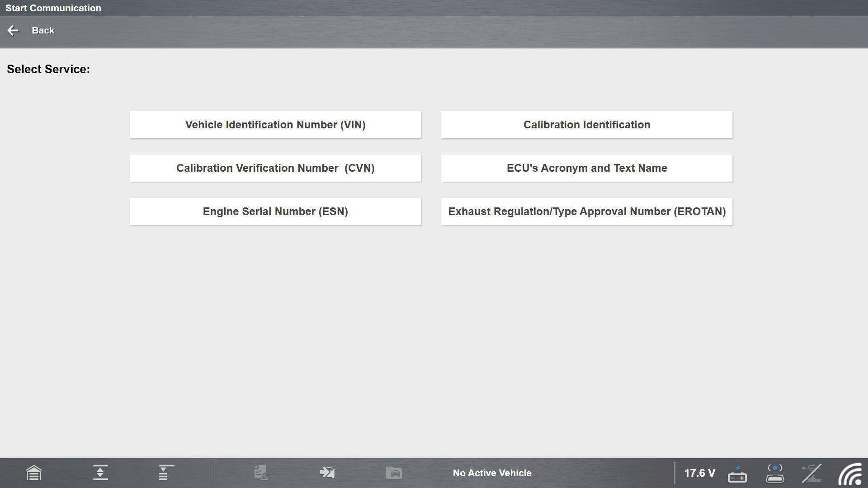Open ECU's Acronym and Text Name
Image resolution: width=868 pixels, height=488 pixels.
tap(587, 168)
